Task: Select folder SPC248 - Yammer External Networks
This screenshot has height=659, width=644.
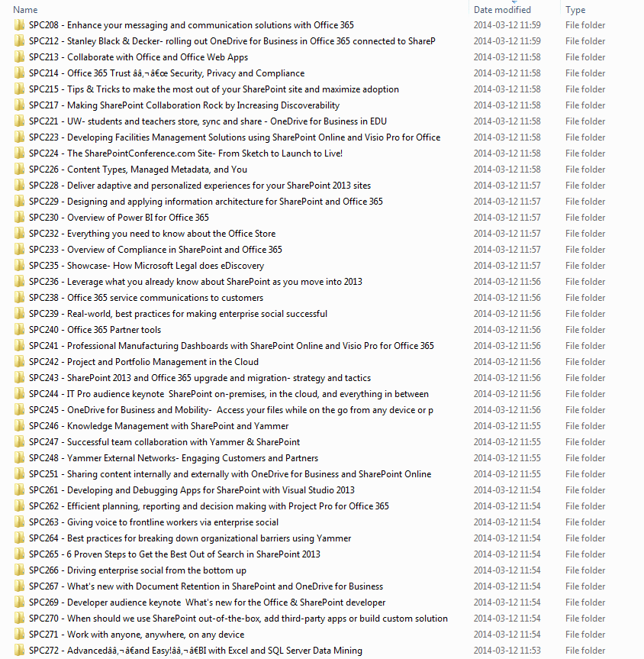Action: (173, 458)
